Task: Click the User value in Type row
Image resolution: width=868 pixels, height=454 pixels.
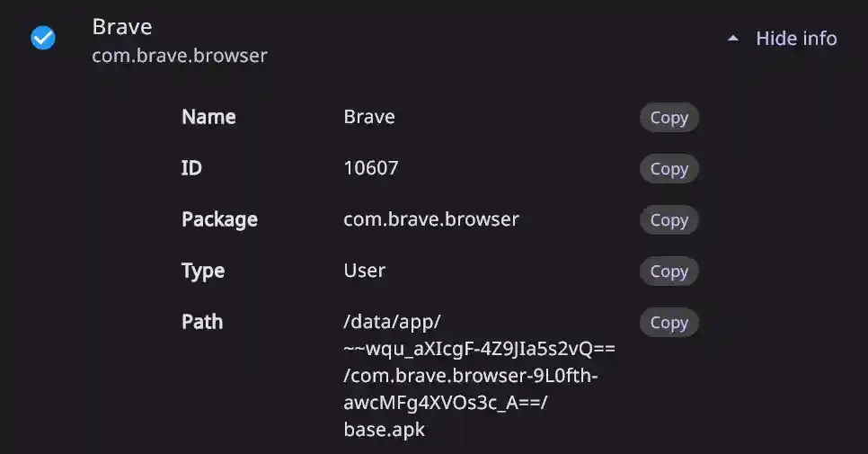Action: pos(365,271)
